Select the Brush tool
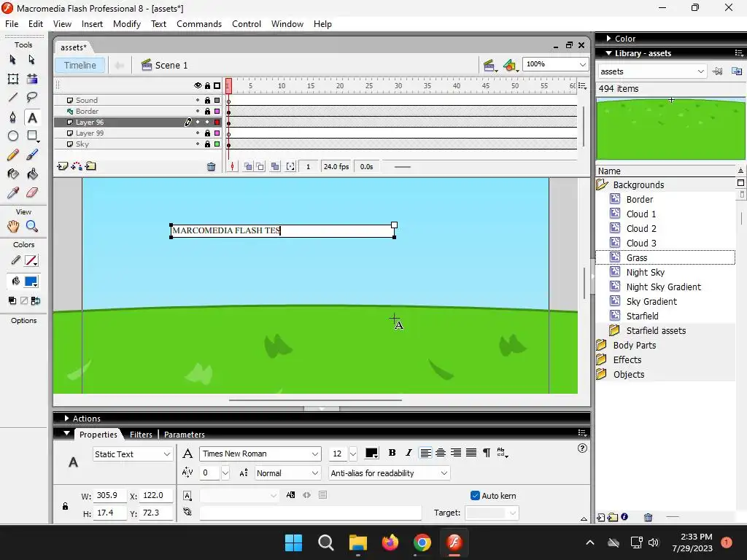Image resolution: width=747 pixels, height=560 pixels. click(31, 155)
